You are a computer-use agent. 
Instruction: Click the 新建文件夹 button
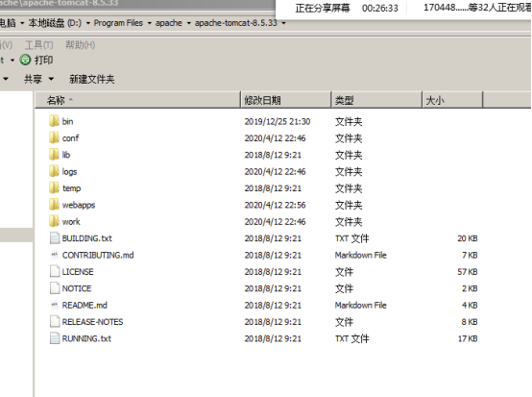pyautogui.click(x=92, y=79)
